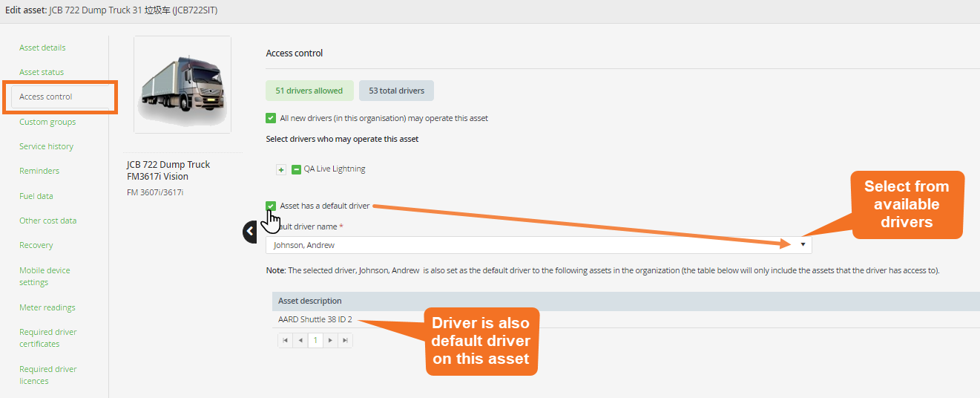Open Service history section

(x=46, y=146)
